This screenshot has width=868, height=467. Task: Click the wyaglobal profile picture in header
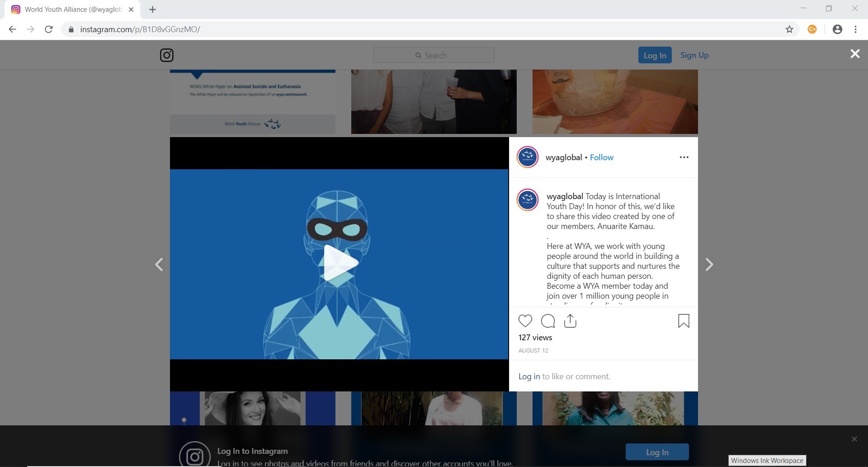527,157
